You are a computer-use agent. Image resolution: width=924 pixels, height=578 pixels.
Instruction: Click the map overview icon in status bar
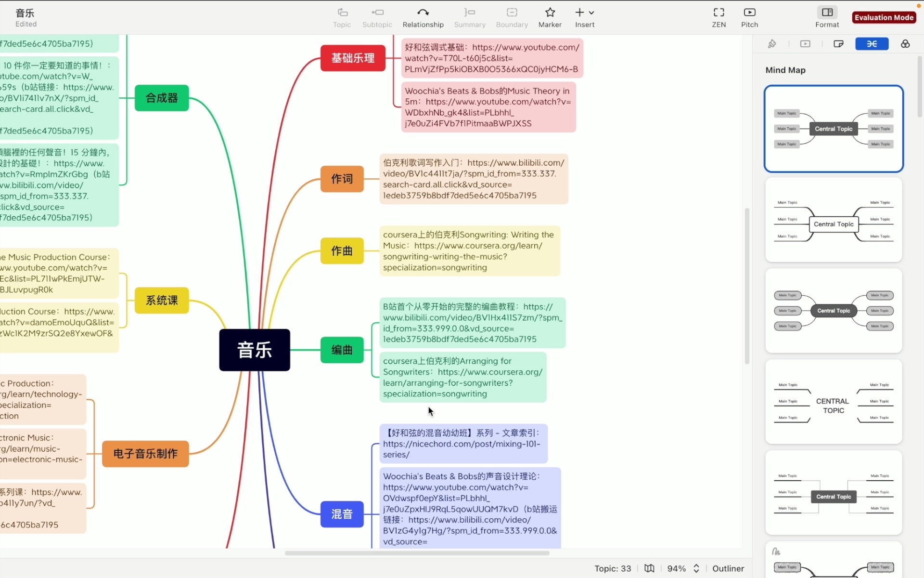click(x=649, y=568)
